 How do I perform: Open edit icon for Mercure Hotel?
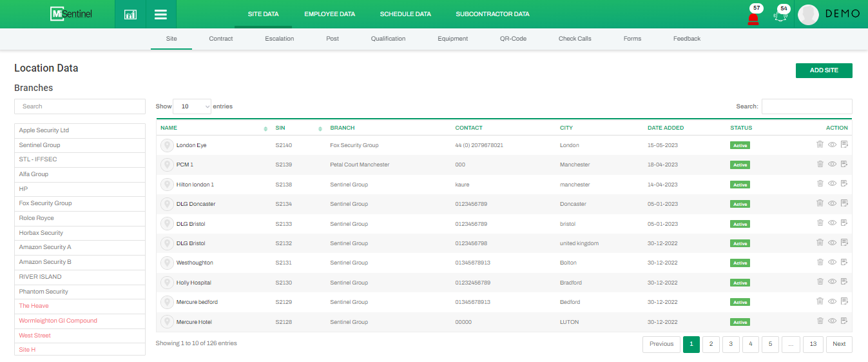(844, 321)
